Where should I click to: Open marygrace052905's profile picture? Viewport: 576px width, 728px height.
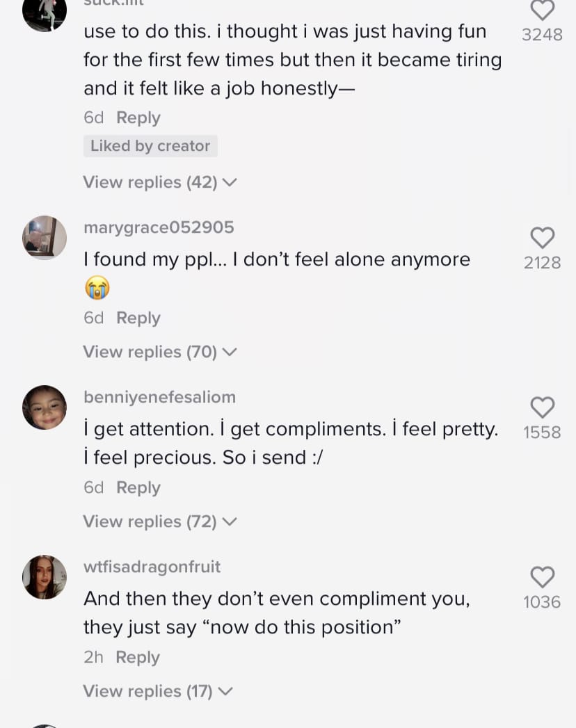(45, 237)
